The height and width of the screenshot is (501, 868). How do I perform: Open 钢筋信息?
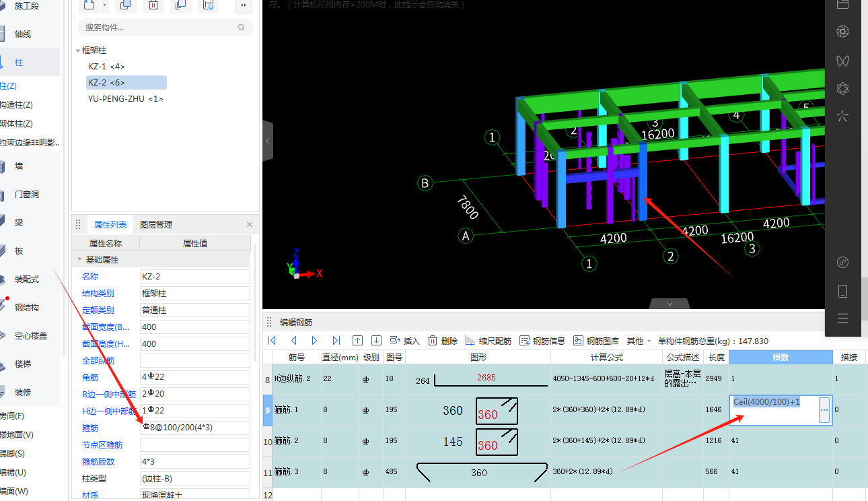coord(542,341)
